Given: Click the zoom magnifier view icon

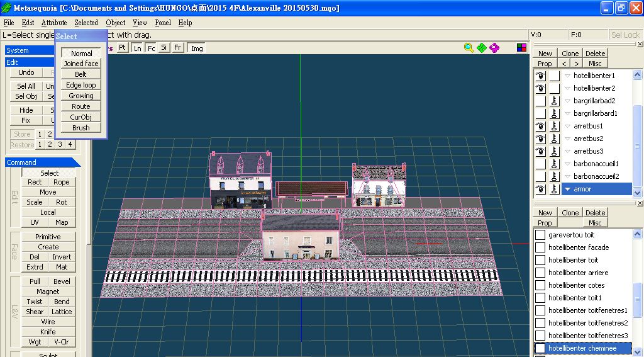Looking at the screenshot, I should pos(469,48).
